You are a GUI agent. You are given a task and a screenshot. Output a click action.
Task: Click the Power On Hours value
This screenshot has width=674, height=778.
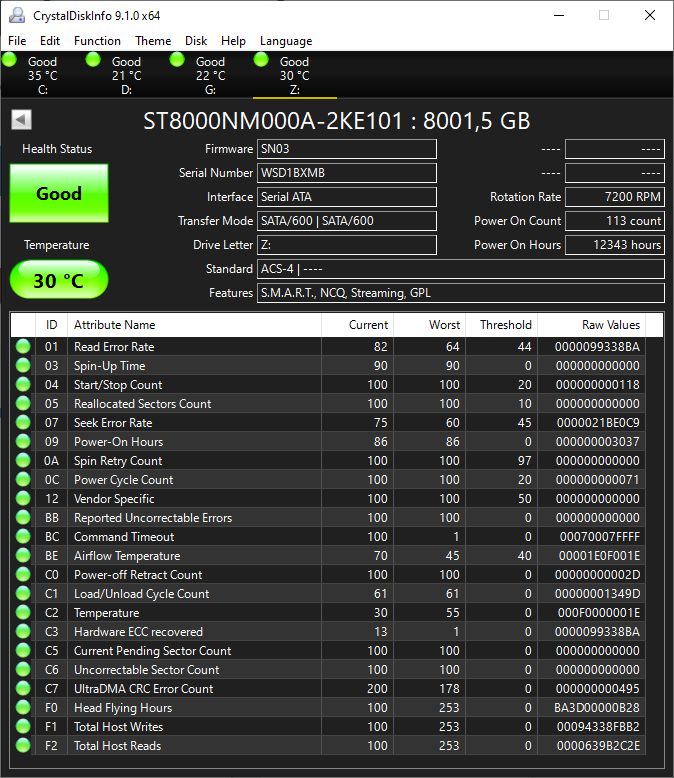point(614,245)
